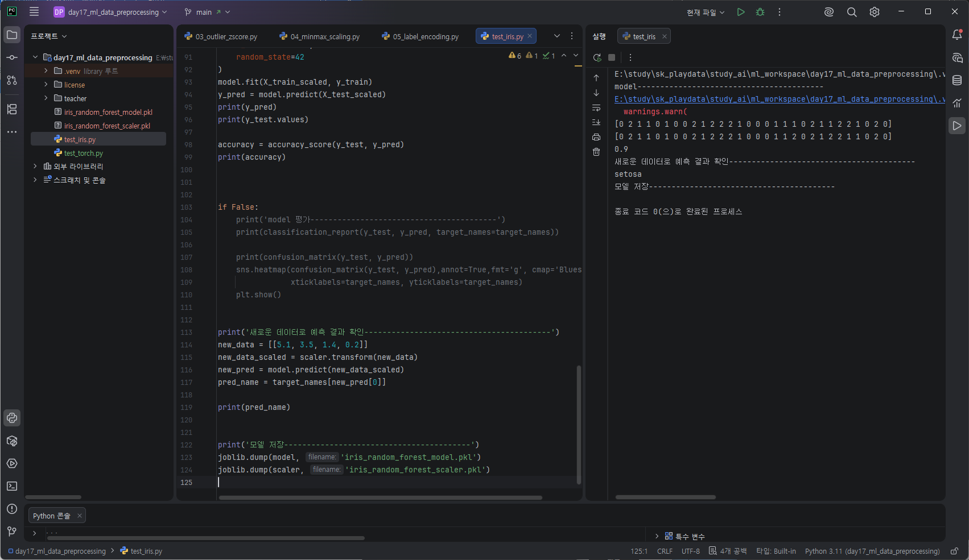Click the editor horizontal scrollbar
The width and height of the screenshot is (969, 560).
(381, 497)
